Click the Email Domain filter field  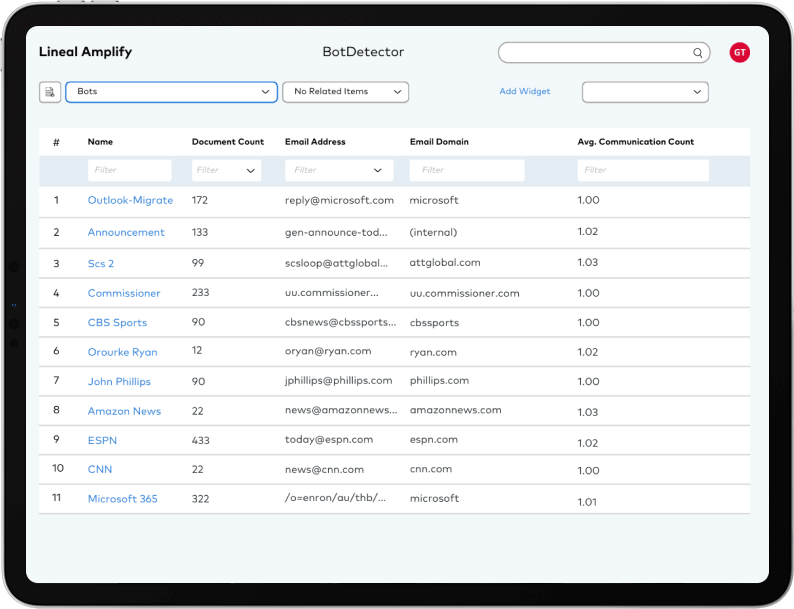[x=466, y=171]
